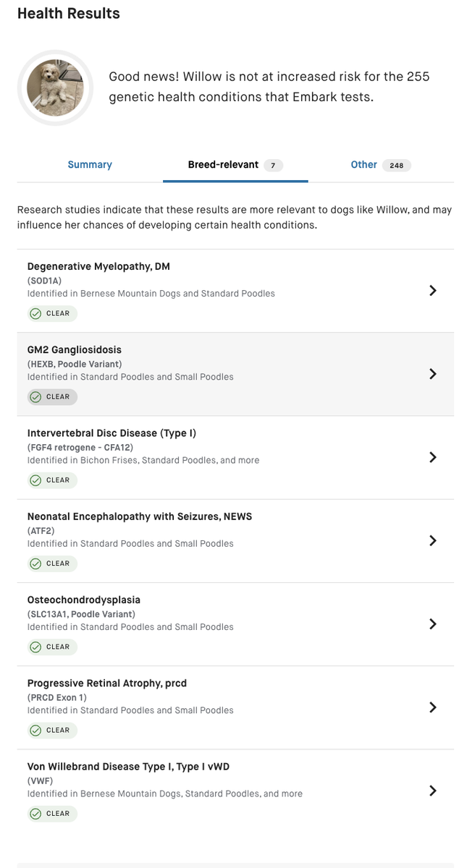Select the Breed-relevant tab
Image resolution: width=475 pixels, height=868 pixels.
(223, 165)
